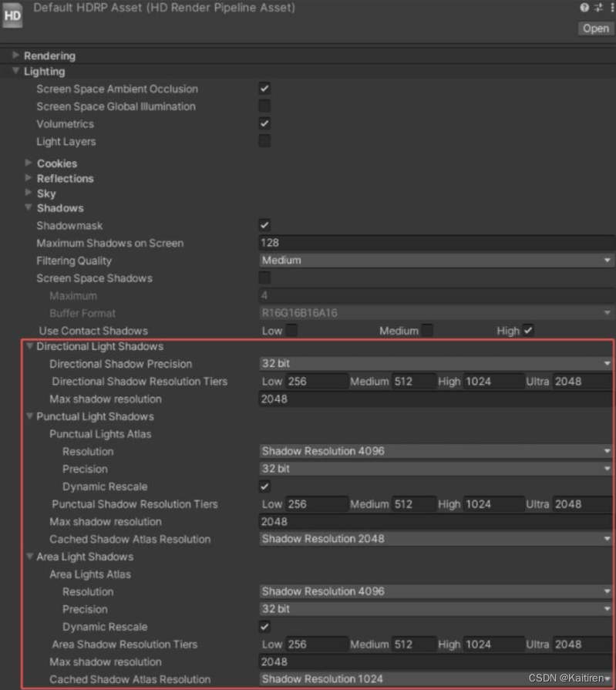The width and height of the screenshot is (616, 690).
Task: Collapse the Area Light Shadows foldout
Action: click(29, 557)
